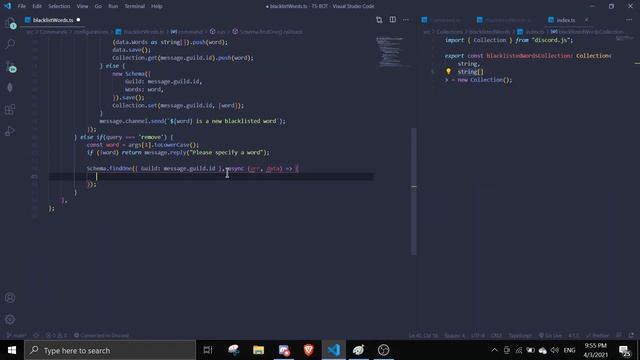Open More Actions menu of right editor group

coord(629,20)
